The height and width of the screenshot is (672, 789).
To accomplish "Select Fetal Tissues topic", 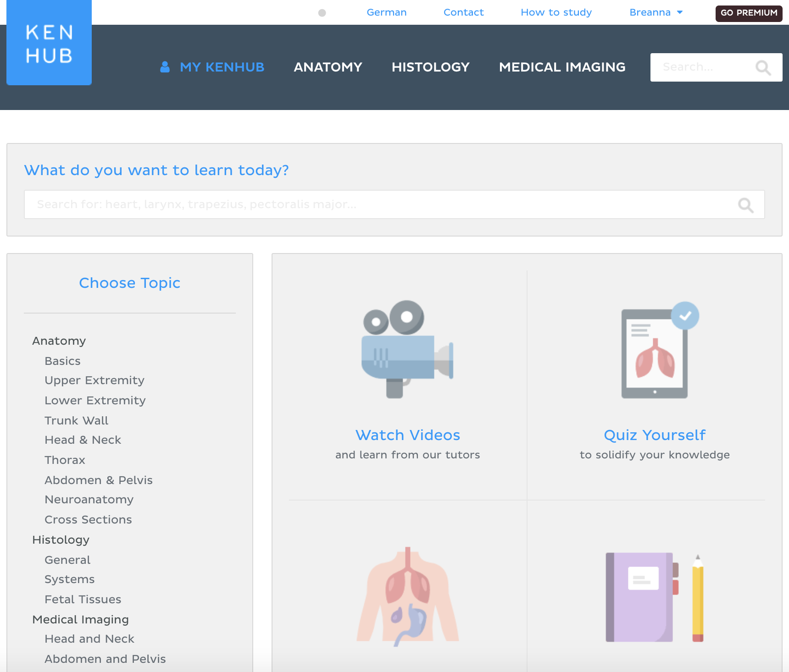I will tap(83, 600).
